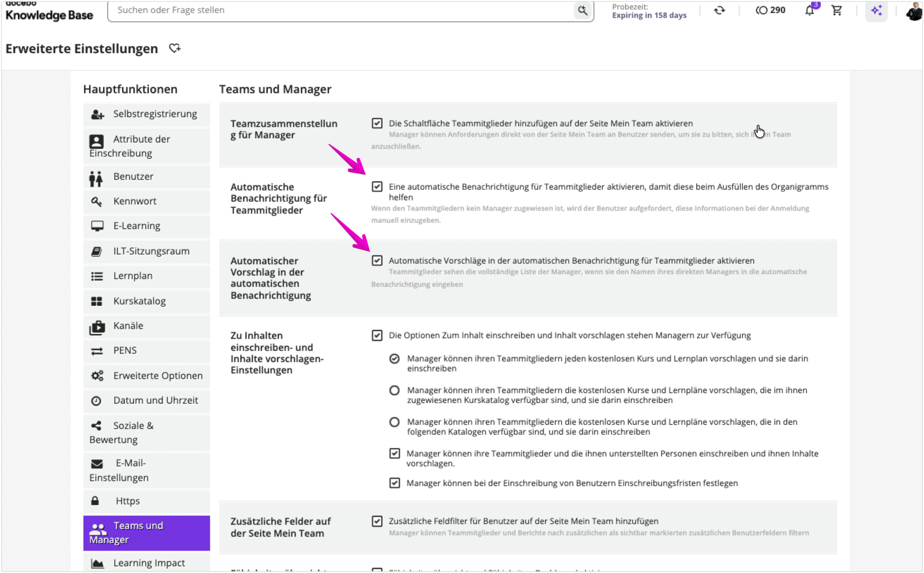
Task: Click the Lernplan list icon
Action: tap(97, 276)
